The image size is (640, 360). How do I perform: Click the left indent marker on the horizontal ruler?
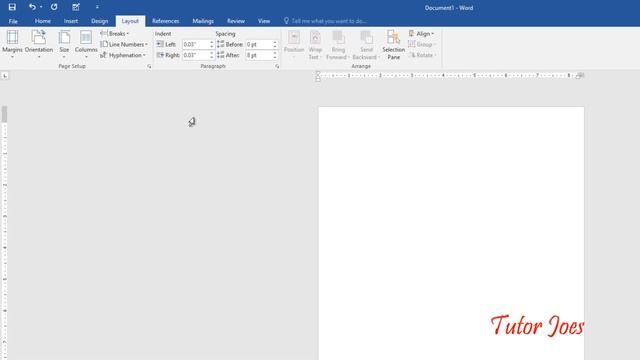pyautogui.click(x=318, y=76)
